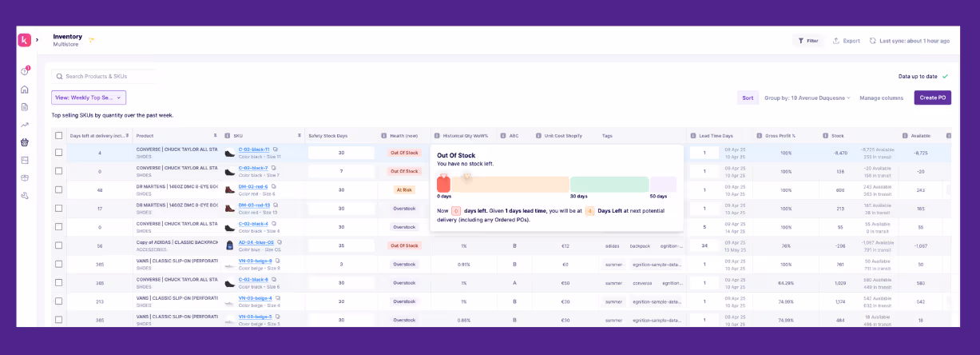Click info icon on Stock column header

tap(825, 135)
